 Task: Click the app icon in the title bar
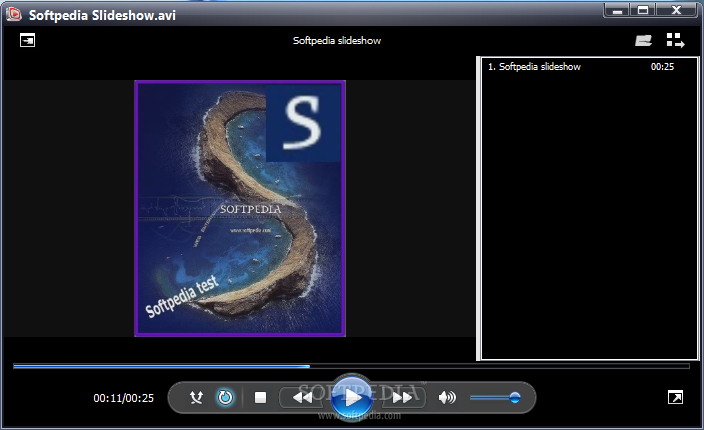pyautogui.click(x=14, y=14)
